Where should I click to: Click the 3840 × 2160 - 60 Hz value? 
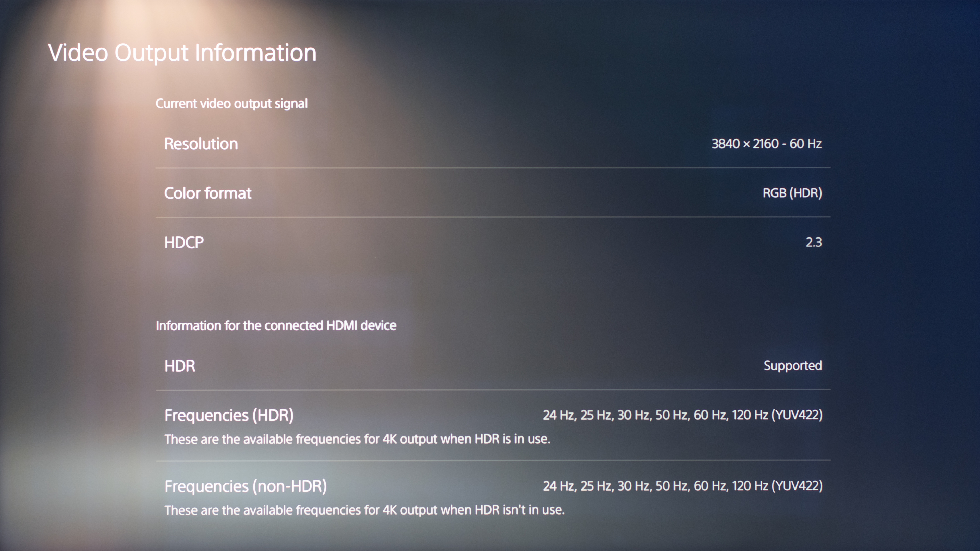(766, 144)
